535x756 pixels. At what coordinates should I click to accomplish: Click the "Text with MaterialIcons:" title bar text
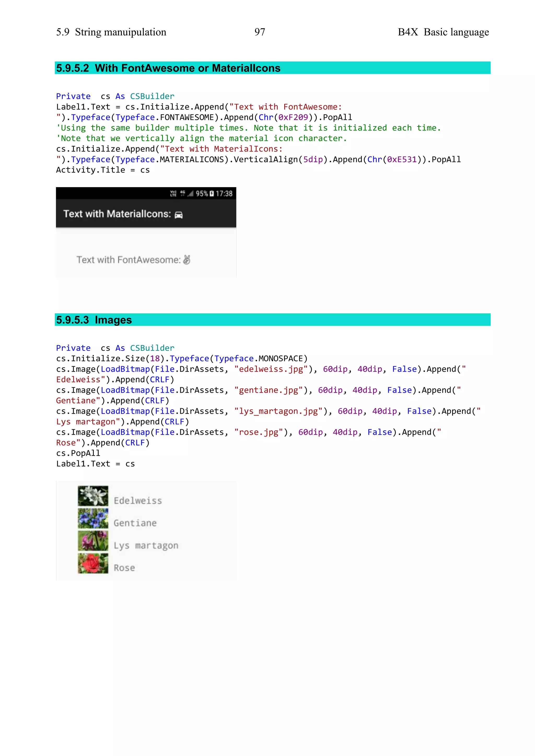tap(117, 214)
